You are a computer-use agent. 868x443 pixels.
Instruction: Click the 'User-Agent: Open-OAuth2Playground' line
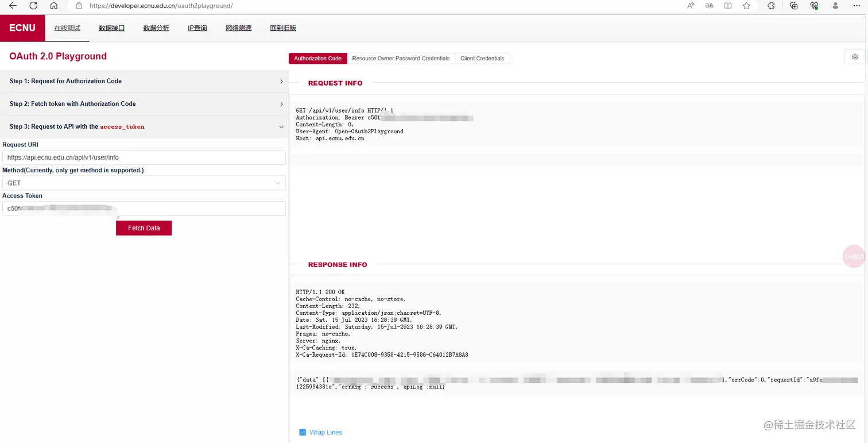[350, 132]
